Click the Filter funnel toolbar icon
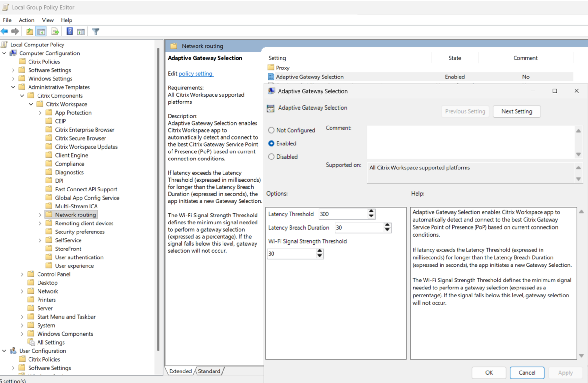This screenshot has width=588, height=383. point(96,31)
